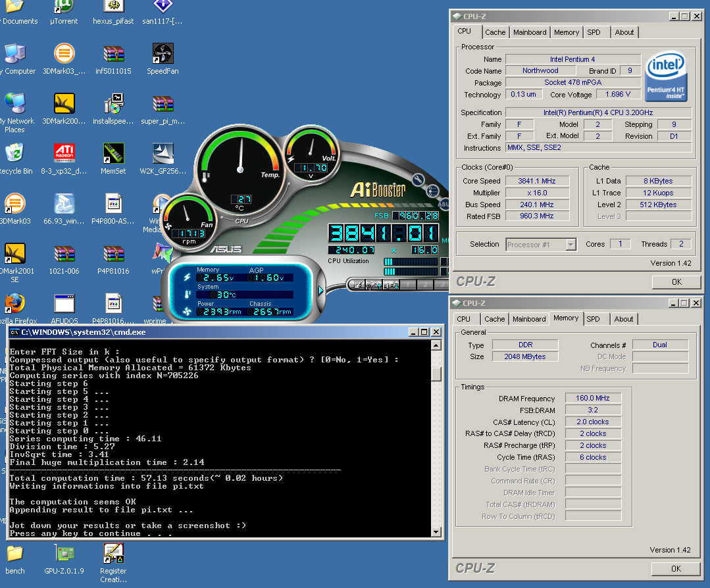The width and height of the screenshot is (710, 588).
Task: Click the 2048 MBytes size field
Action: coord(525,356)
